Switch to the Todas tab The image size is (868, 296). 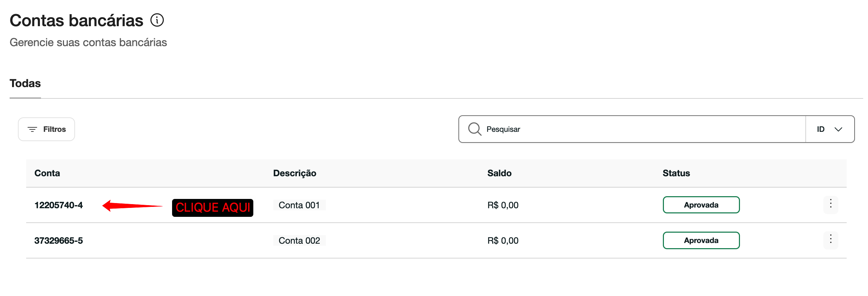(25, 83)
